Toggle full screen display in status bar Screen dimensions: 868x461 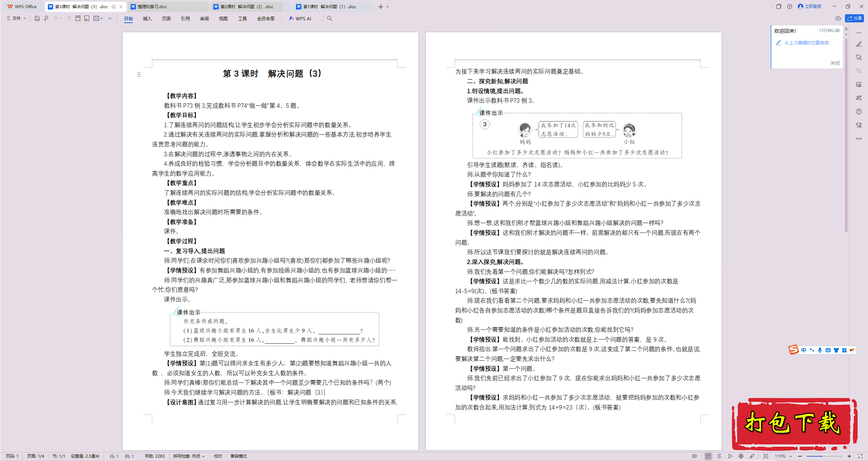click(x=860, y=456)
